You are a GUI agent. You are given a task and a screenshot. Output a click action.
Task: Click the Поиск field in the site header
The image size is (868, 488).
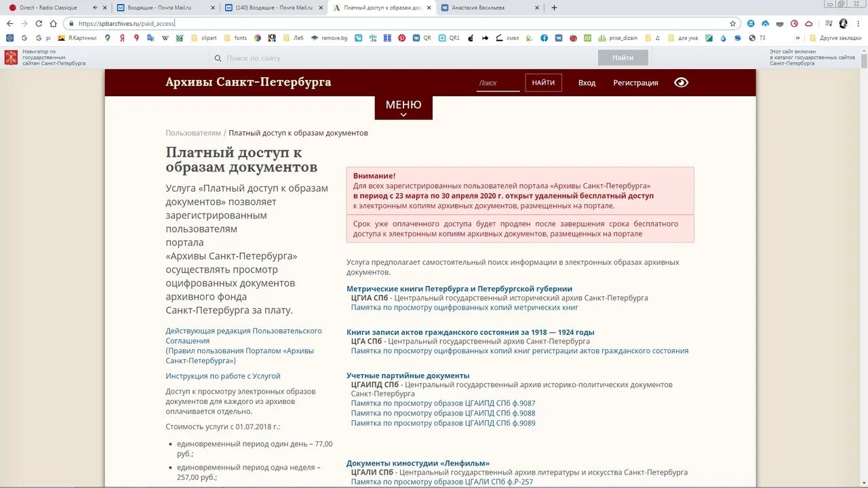(x=498, y=83)
